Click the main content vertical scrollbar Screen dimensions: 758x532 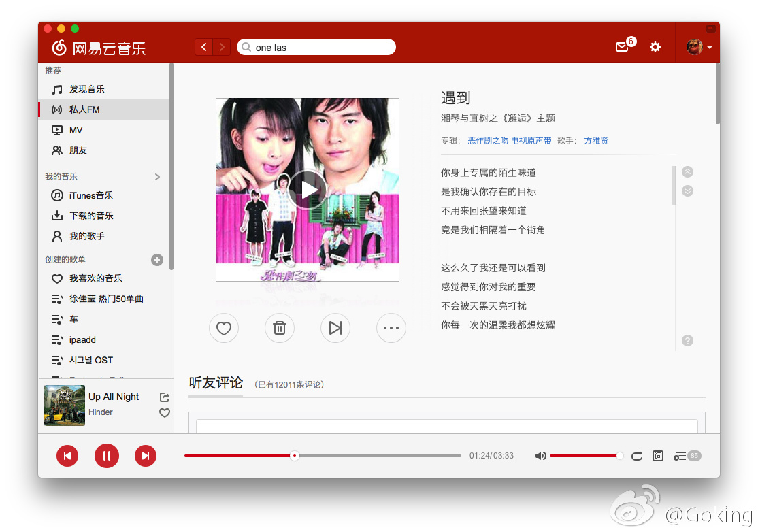(x=717, y=95)
